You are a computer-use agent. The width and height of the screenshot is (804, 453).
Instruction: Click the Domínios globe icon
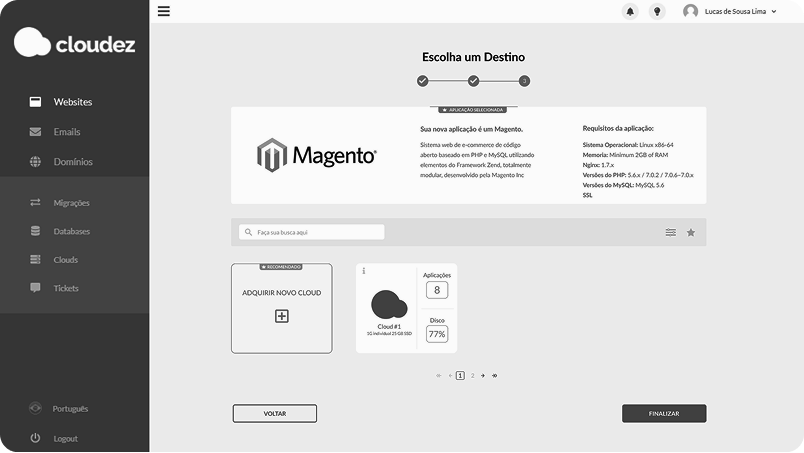(35, 162)
